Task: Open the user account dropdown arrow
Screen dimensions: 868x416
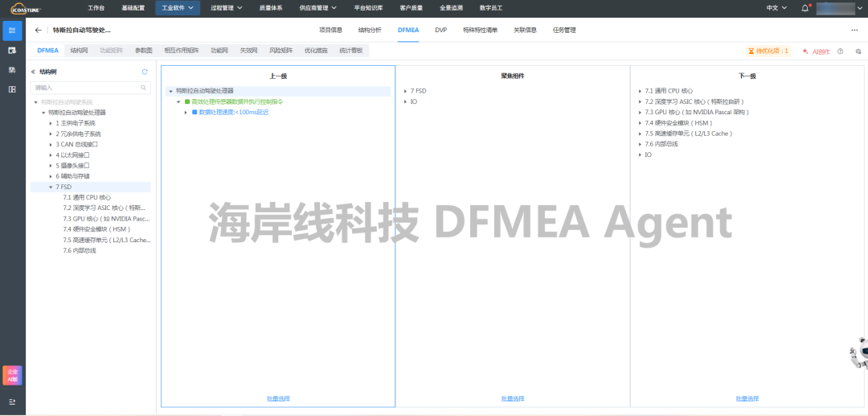Action: click(x=862, y=8)
